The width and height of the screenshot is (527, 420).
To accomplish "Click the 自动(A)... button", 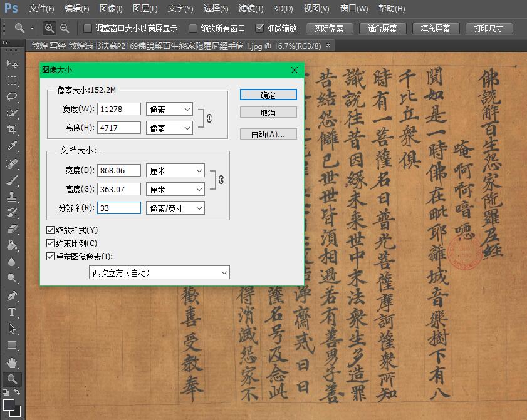I will pos(268,135).
